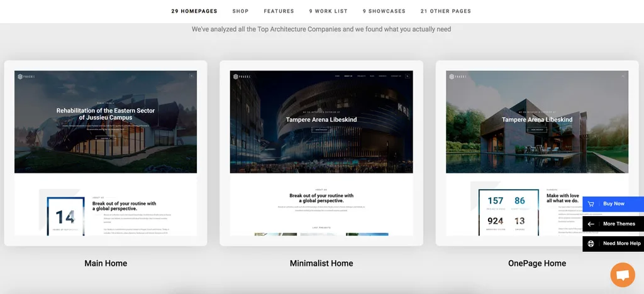Open the 29 Homepages section

195,11
